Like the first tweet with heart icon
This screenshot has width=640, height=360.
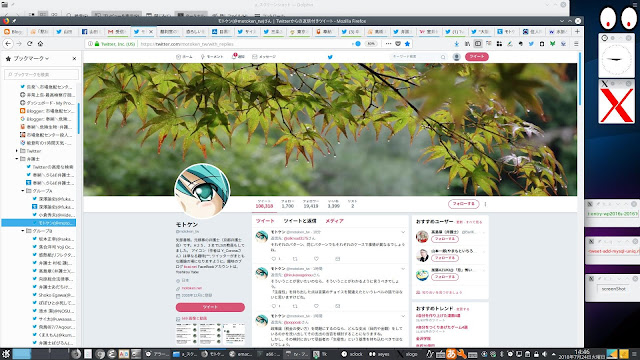316,259
